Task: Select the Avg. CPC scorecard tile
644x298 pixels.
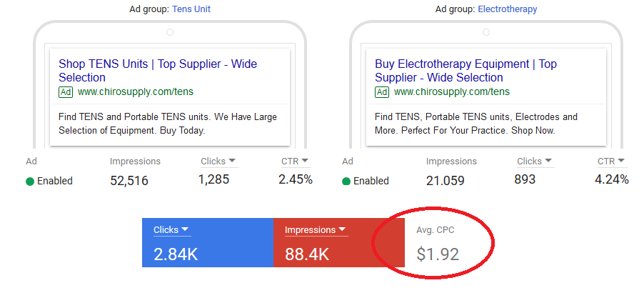Action: coord(438,243)
